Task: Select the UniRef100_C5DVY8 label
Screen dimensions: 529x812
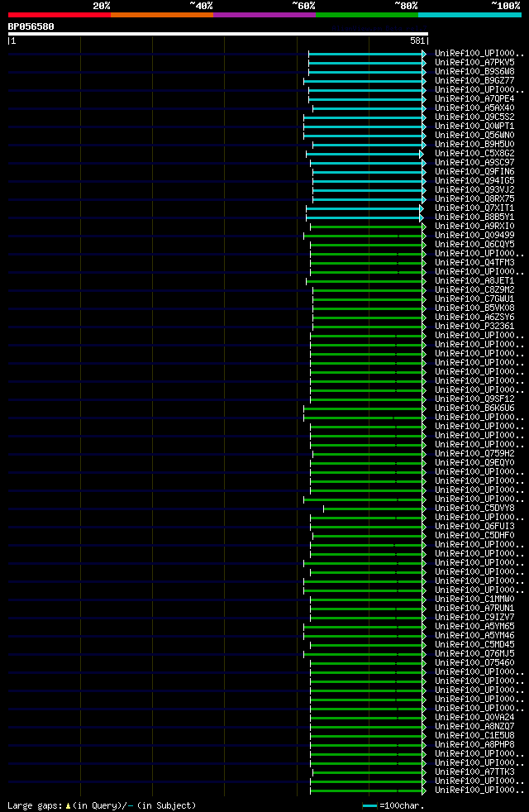Action: [x=474, y=509]
